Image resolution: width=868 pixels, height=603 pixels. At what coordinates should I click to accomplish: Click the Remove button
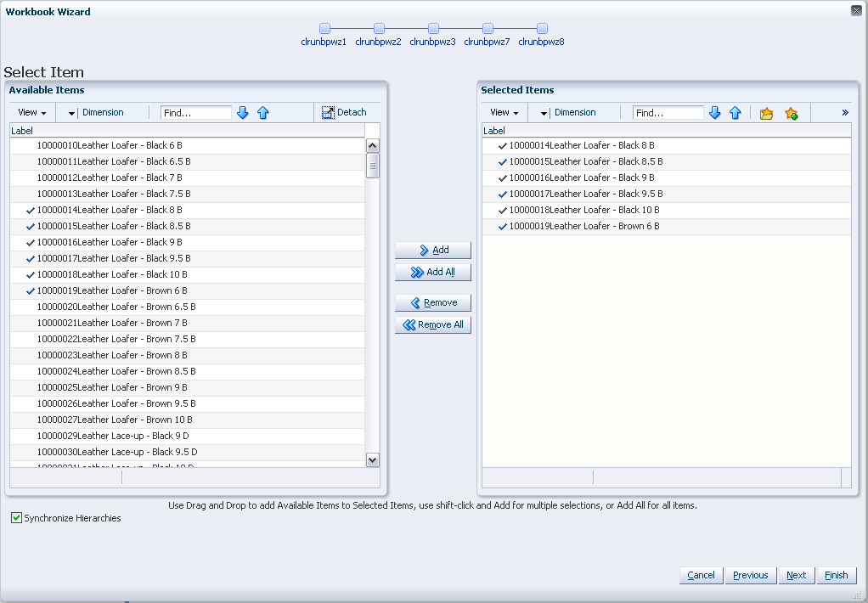433,303
